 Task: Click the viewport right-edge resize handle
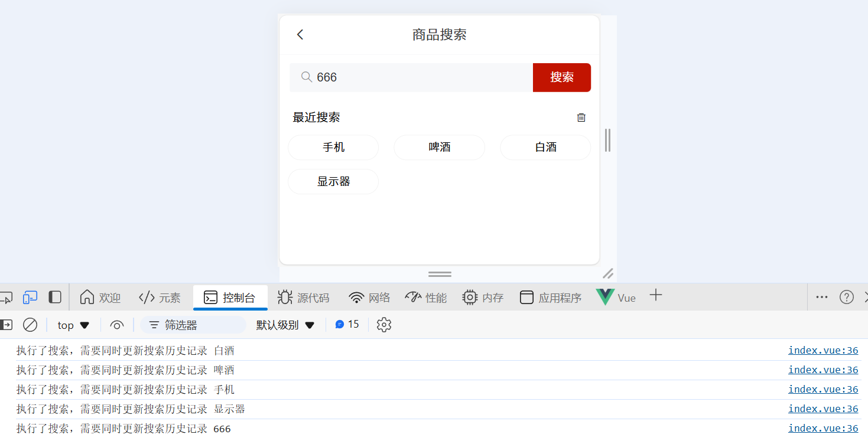(607, 141)
